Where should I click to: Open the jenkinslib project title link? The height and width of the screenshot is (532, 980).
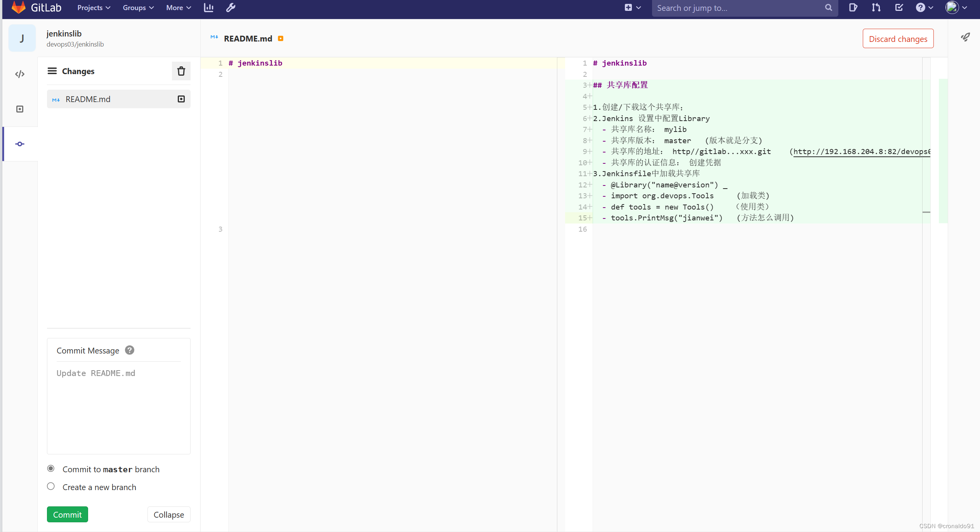pos(64,34)
